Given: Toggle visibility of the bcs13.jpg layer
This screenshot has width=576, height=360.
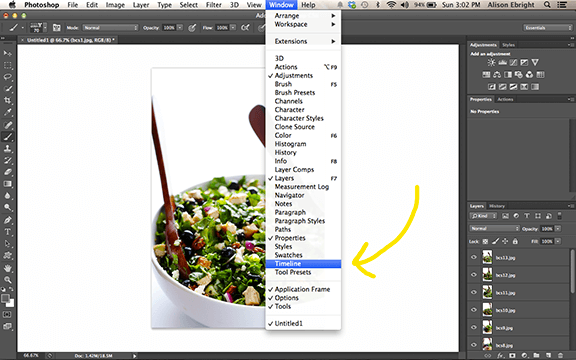Looking at the screenshot, I should point(474,257).
